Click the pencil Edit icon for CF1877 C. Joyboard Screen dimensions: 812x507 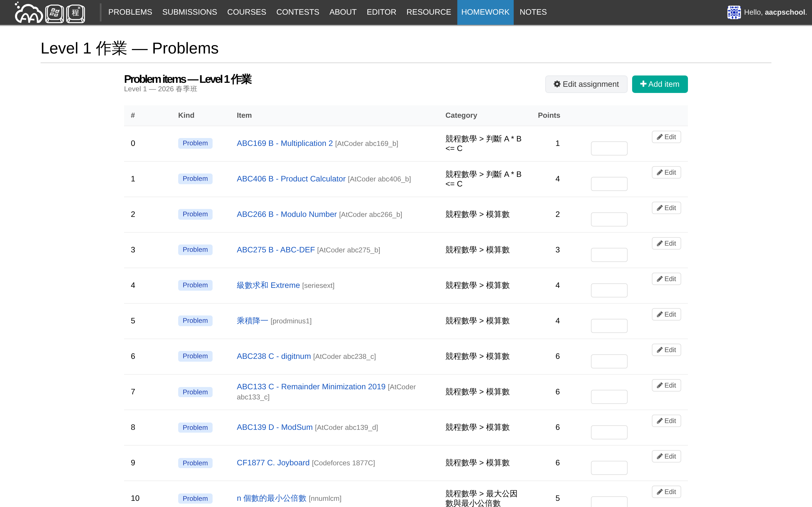click(659, 456)
